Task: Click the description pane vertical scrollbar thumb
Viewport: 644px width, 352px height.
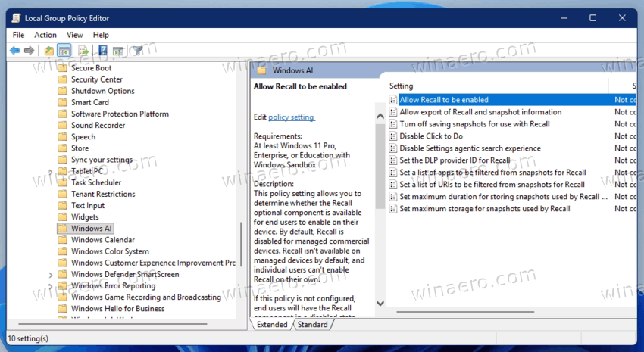Action: (x=380, y=165)
